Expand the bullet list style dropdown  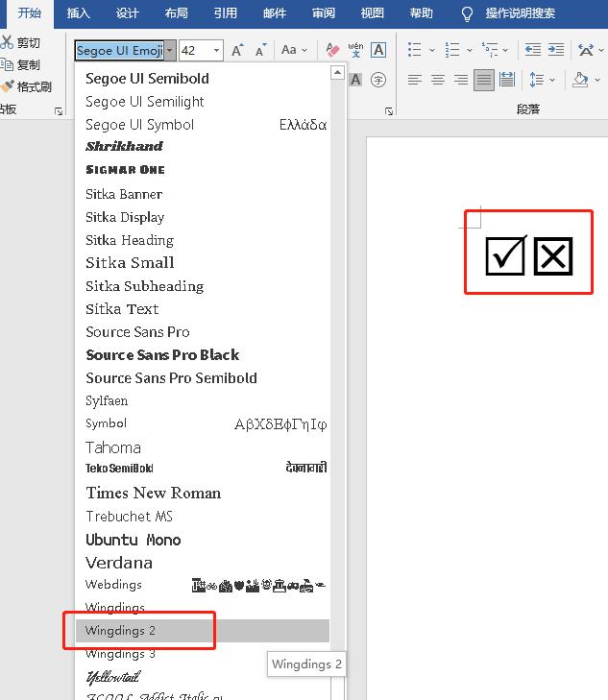click(431, 50)
